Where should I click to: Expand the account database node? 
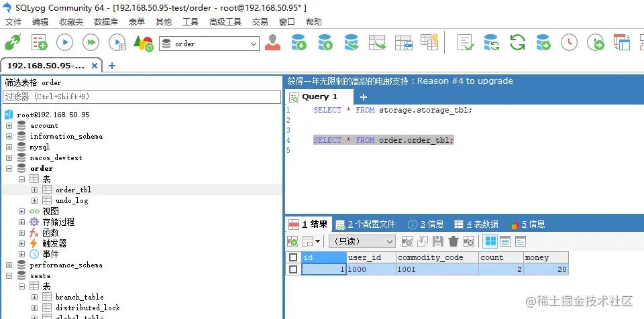[x=9, y=125]
